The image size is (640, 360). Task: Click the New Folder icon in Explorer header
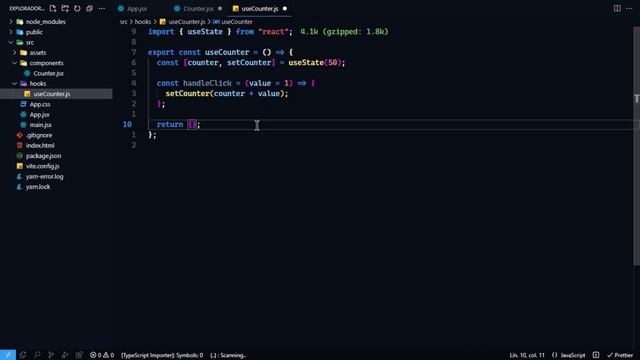pyautogui.click(x=65, y=8)
